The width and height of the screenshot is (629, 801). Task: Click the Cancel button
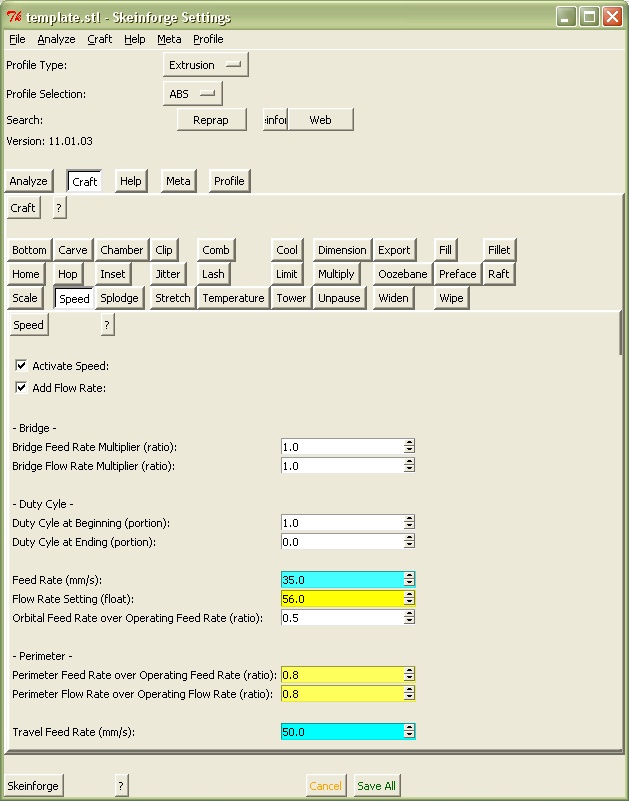[325, 786]
